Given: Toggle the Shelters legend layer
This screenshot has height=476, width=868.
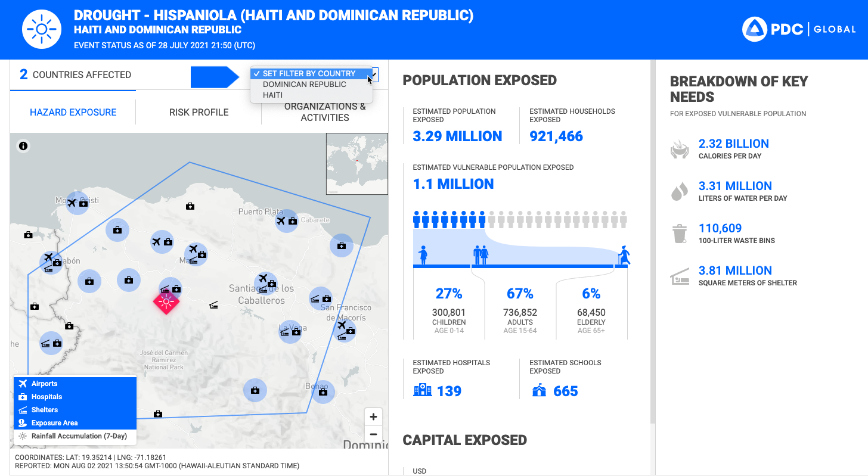Looking at the screenshot, I should 75,410.
